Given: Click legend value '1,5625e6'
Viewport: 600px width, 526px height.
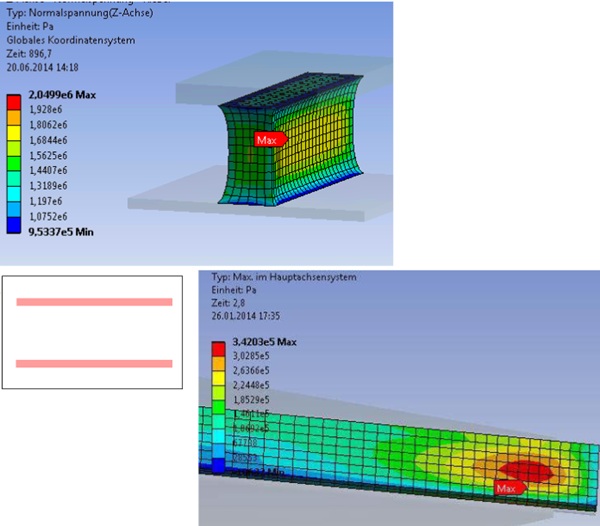Looking at the screenshot, I should tap(48, 156).
